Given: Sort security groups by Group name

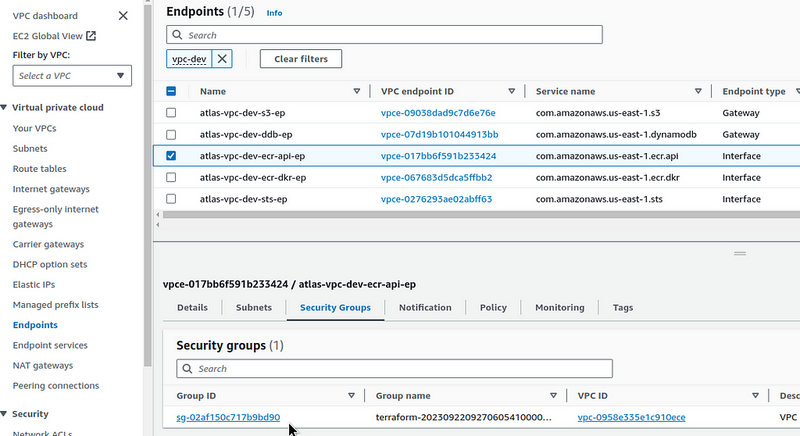Looking at the screenshot, I should 553,395.
